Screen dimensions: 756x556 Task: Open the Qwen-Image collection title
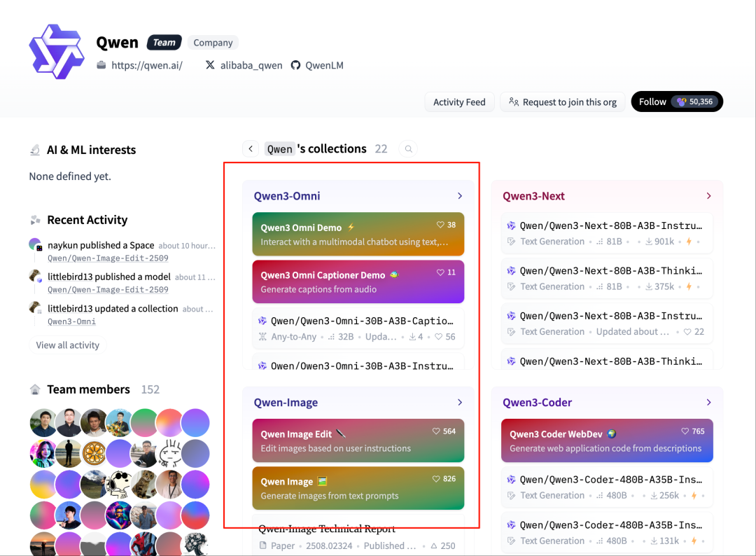click(286, 402)
